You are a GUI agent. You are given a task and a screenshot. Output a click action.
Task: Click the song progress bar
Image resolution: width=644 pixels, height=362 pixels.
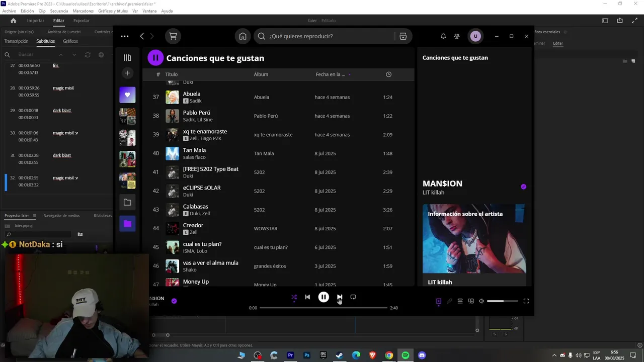coord(324,308)
